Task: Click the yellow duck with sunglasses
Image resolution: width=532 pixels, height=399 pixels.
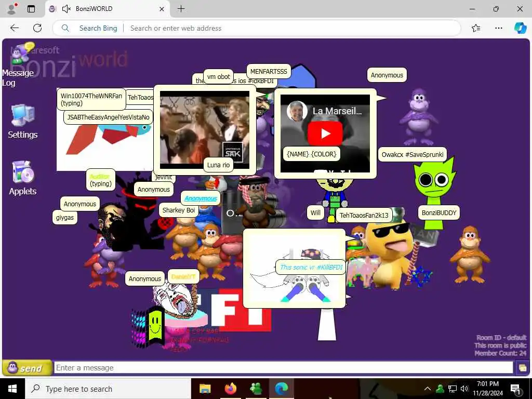Action: point(389,254)
